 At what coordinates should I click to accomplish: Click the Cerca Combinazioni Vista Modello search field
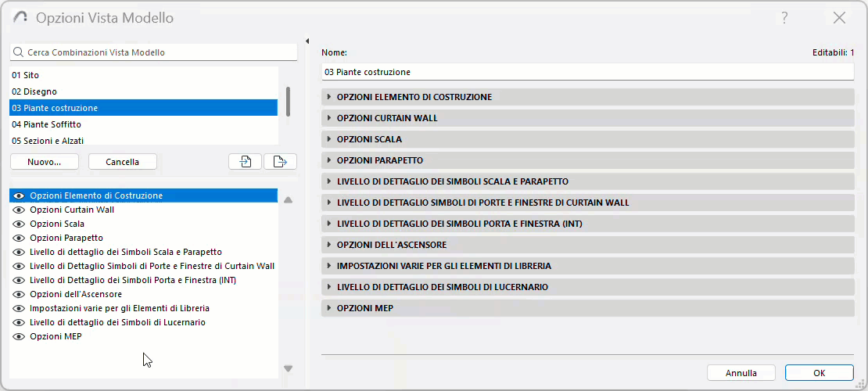pos(153,52)
